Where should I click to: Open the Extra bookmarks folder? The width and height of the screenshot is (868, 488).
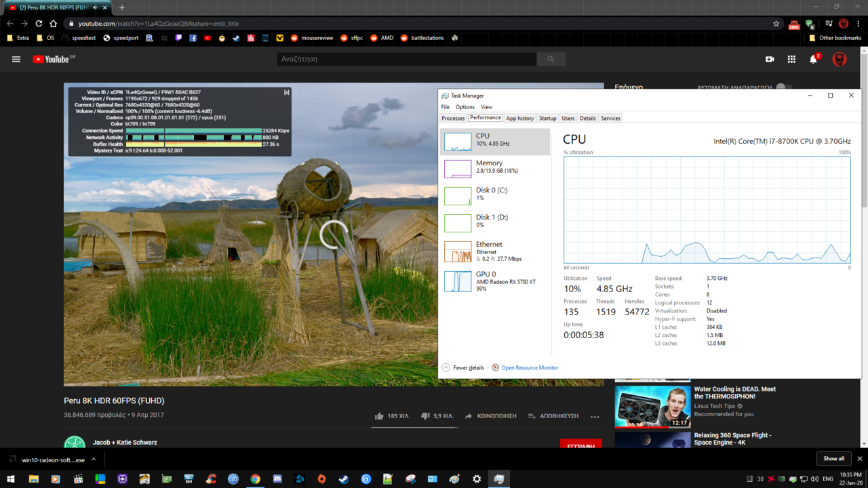(x=18, y=38)
